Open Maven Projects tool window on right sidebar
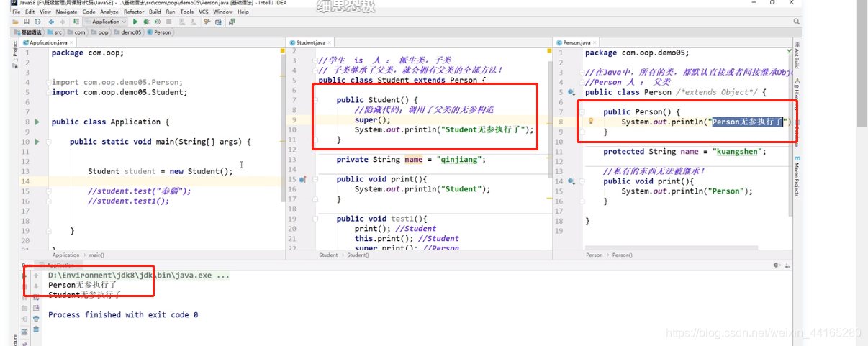This screenshot has width=868, height=346. [797, 176]
